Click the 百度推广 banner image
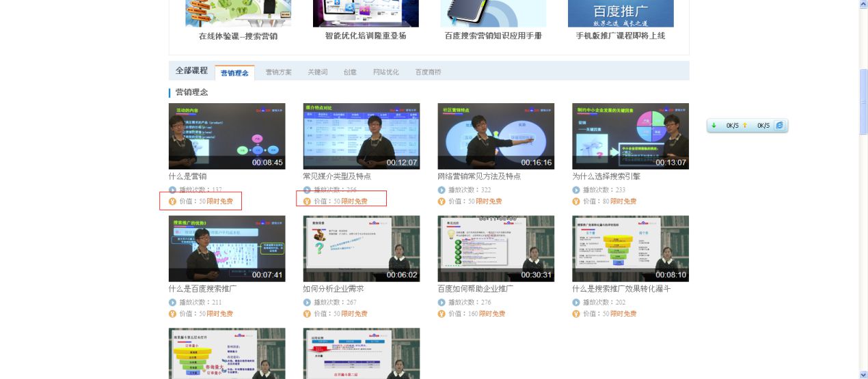This screenshot has width=868, height=379. coord(621,13)
